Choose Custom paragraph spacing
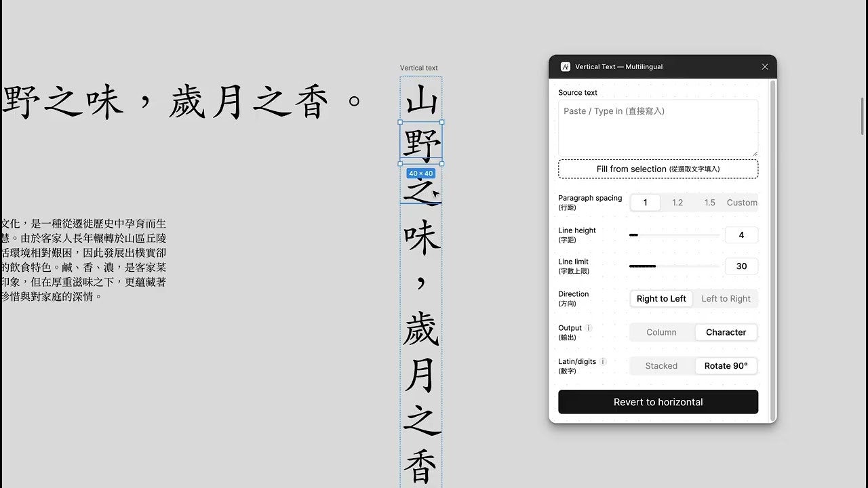Image resolution: width=868 pixels, height=488 pixels. 741,202
